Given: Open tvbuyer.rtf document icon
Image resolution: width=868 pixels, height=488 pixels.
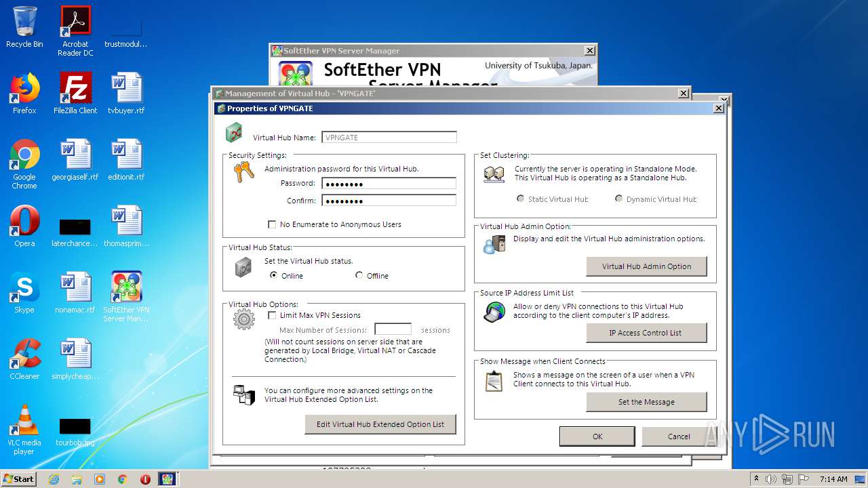Looking at the screenshot, I should (126, 94).
